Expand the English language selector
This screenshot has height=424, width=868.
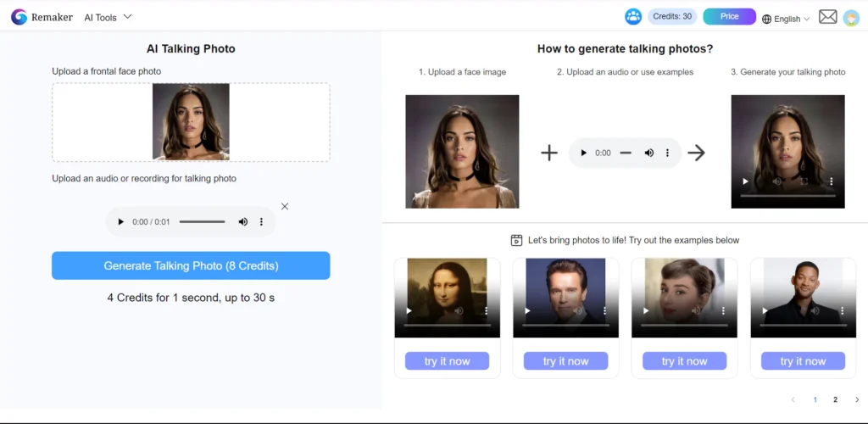(x=786, y=19)
